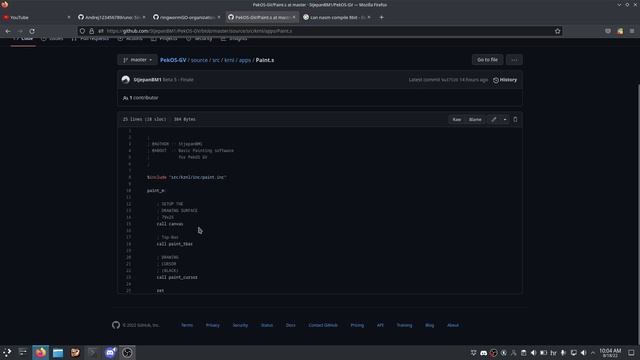
Task: Click the GitHub logo in the footer
Action: (x=116, y=325)
